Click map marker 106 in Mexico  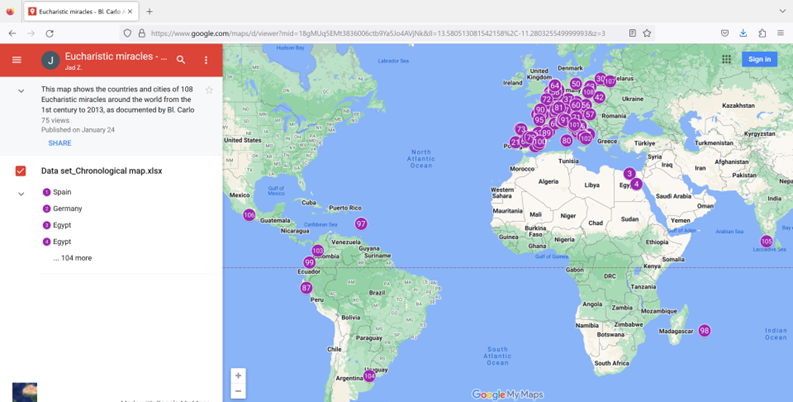249,215
